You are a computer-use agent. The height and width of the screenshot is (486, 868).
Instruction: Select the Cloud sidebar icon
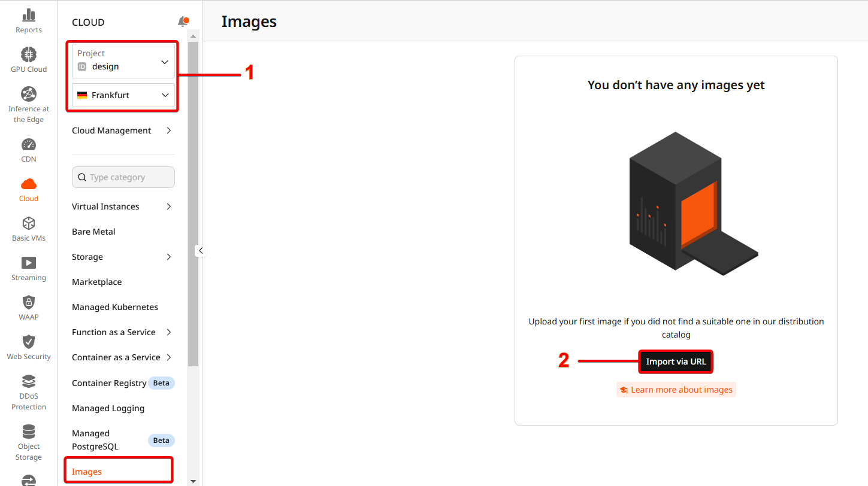click(x=28, y=189)
